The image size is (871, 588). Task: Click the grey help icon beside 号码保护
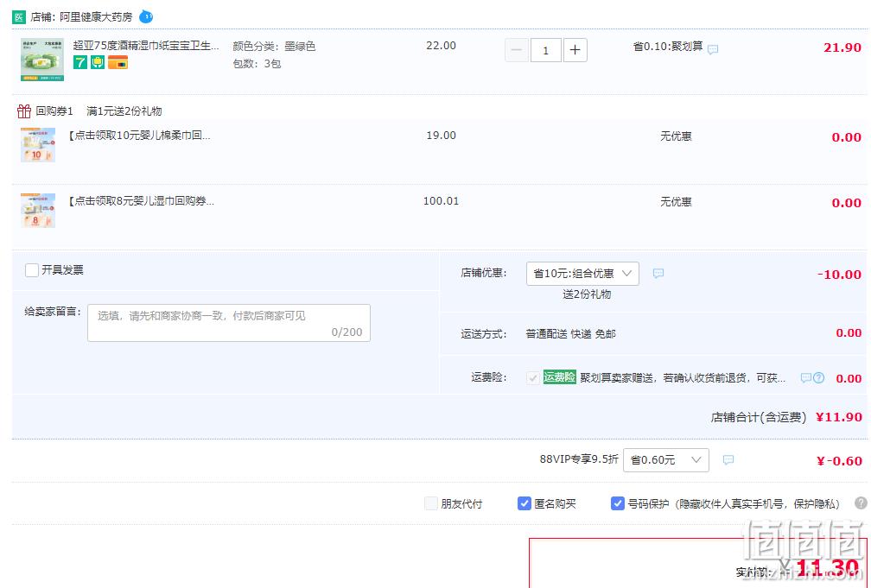(x=861, y=503)
